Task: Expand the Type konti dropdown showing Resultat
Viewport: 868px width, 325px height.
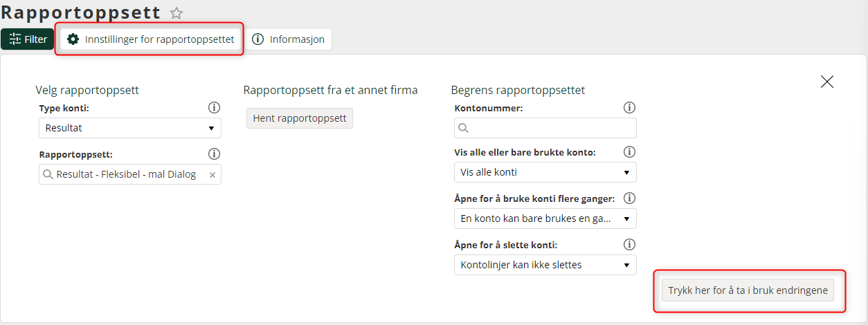Action: (x=130, y=128)
